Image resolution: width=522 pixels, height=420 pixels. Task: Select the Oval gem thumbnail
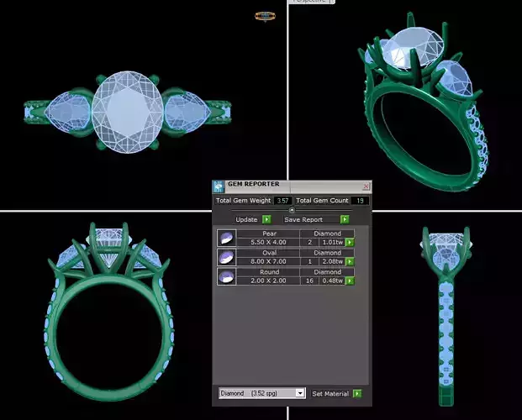click(227, 257)
